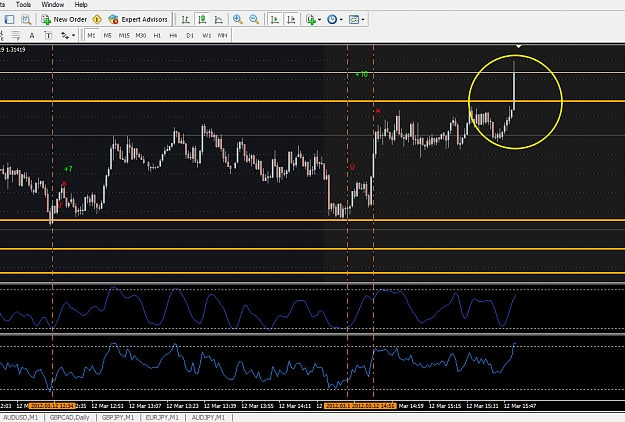Screen dimensions: 625x422
Task: Click the Templates icon
Action: click(x=354, y=19)
